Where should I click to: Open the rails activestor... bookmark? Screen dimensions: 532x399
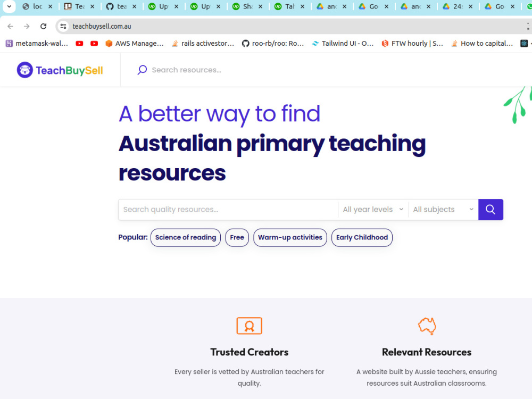coord(203,44)
